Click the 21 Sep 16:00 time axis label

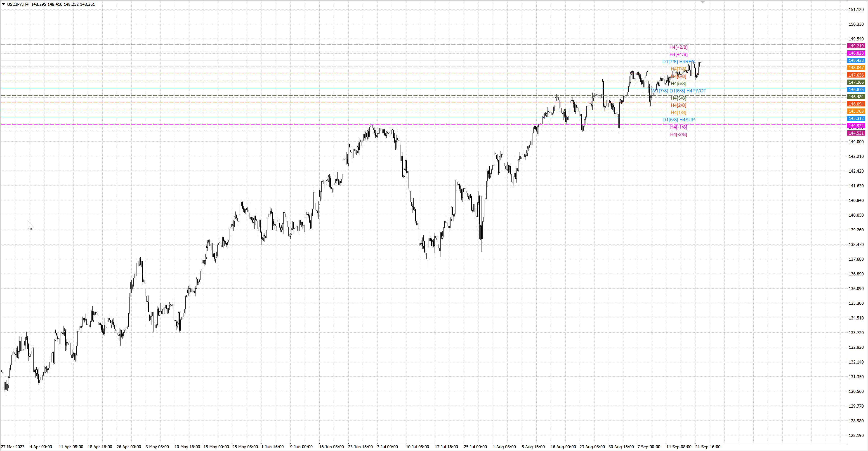(708, 447)
